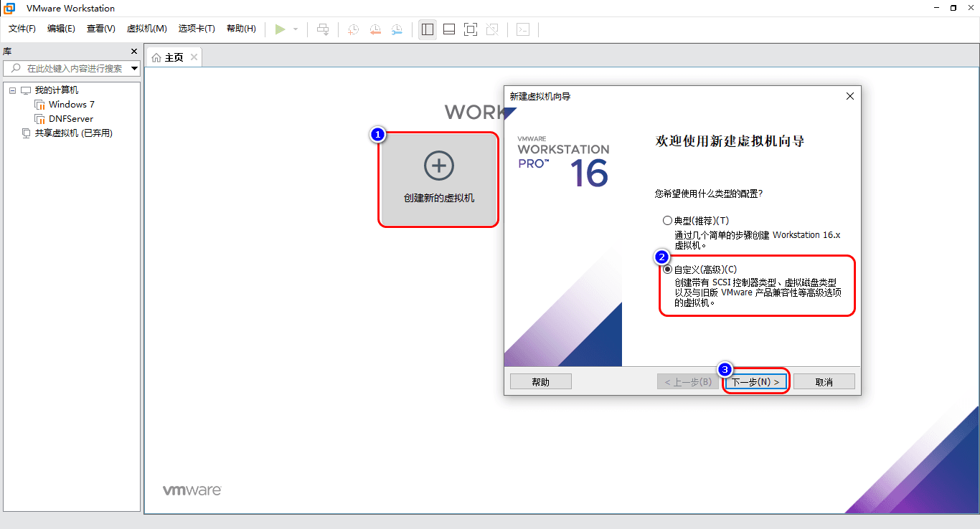The width and height of the screenshot is (980, 529).
Task: Click the VMware Workstation title bar icon
Action: (x=10, y=8)
